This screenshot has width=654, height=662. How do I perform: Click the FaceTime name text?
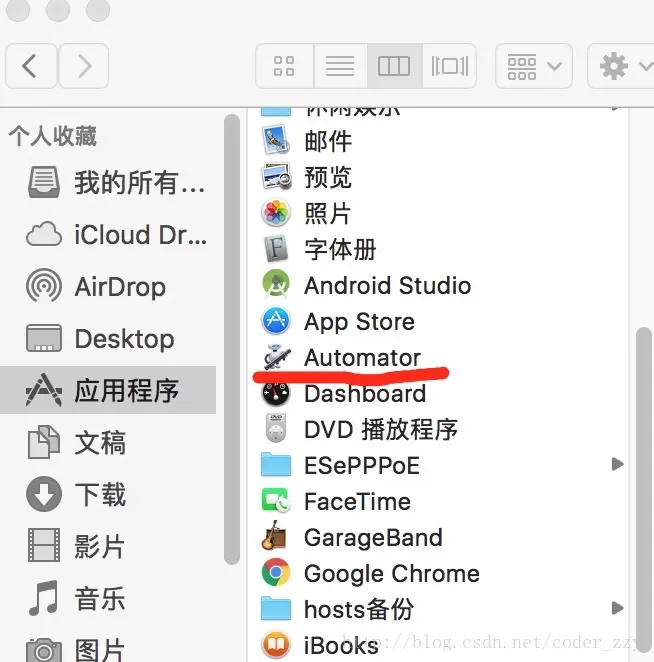click(357, 502)
